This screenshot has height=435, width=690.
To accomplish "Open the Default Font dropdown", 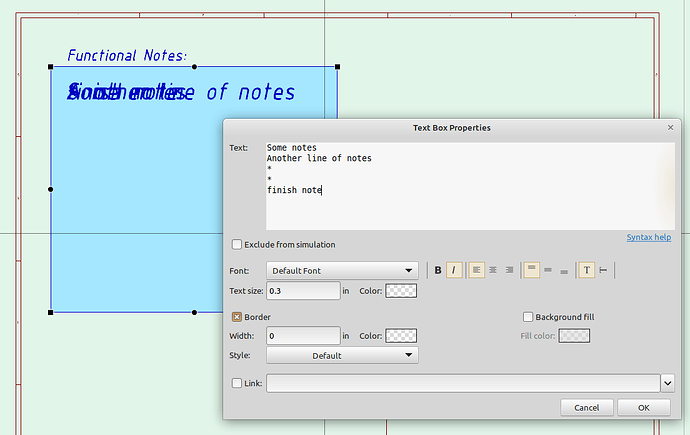I will [x=342, y=270].
